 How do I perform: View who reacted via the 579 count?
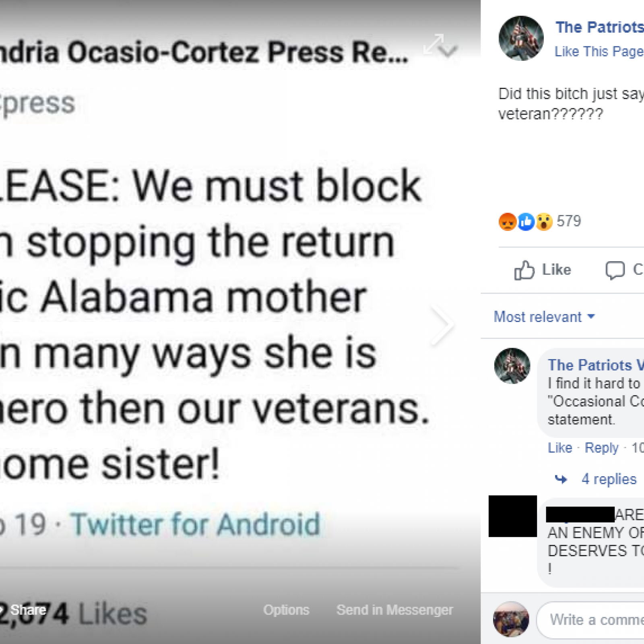569,221
